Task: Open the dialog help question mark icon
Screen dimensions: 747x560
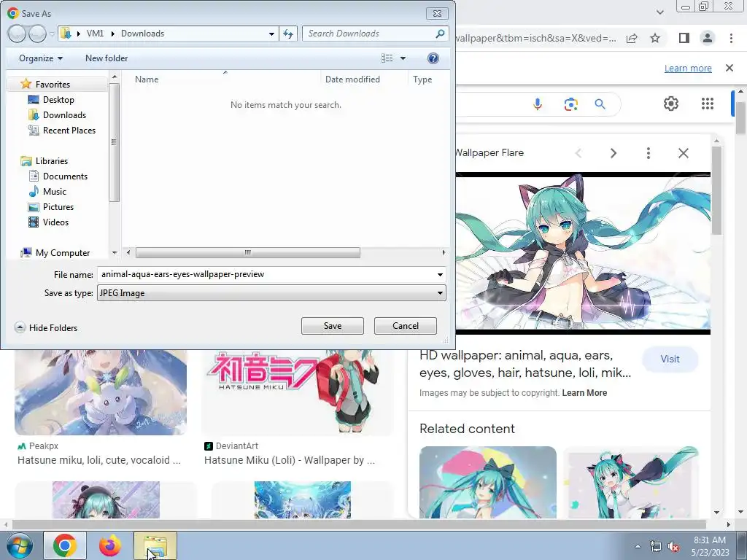Action: [433, 58]
